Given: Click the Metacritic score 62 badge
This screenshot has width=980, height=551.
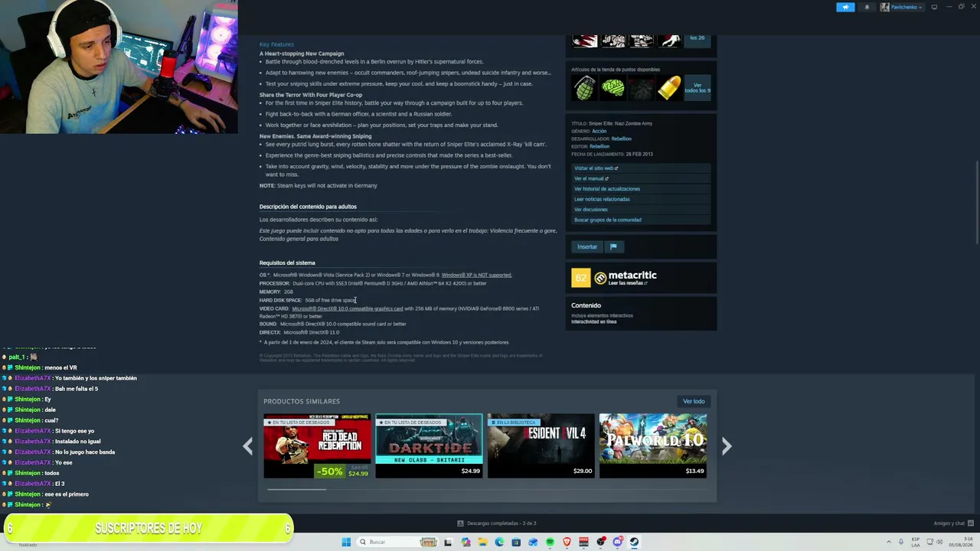Looking at the screenshot, I should click(581, 278).
